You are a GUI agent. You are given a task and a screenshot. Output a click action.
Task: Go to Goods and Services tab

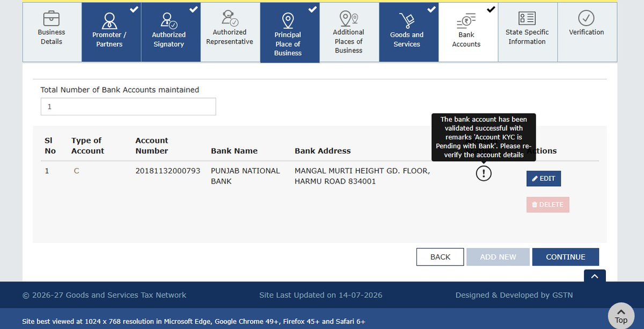(409, 32)
